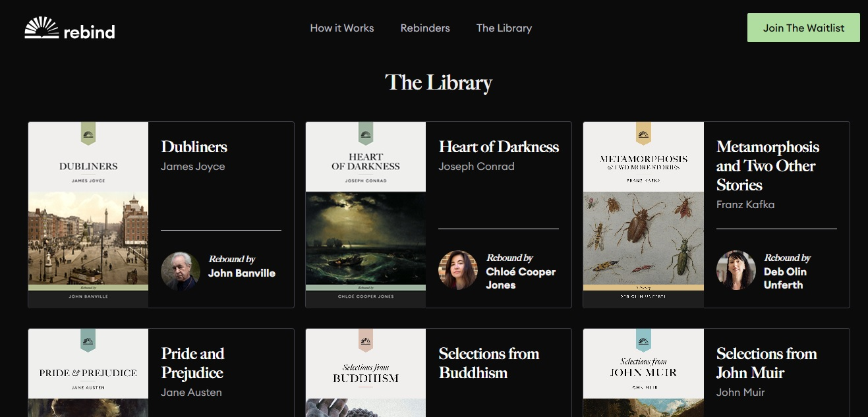Click the rebinder name Deb Olin Unferth
The width and height of the screenshot is (868, 417).
(785, 279)
